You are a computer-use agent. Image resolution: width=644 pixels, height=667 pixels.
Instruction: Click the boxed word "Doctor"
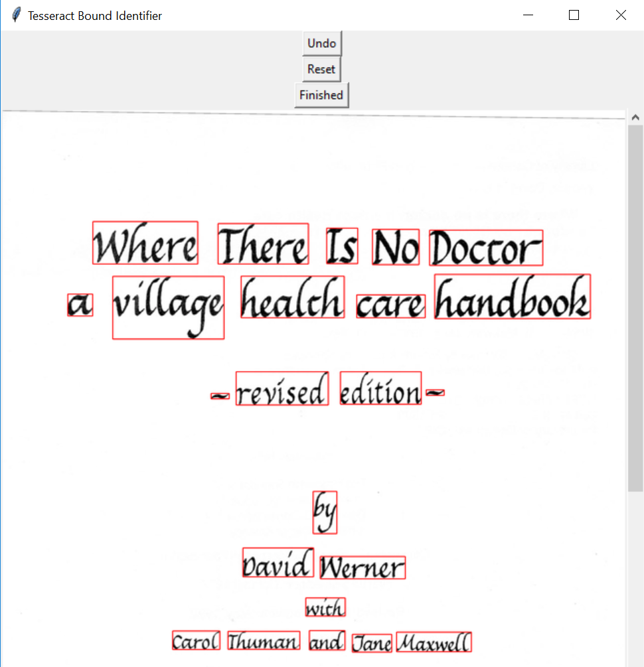tap(486, 248)
